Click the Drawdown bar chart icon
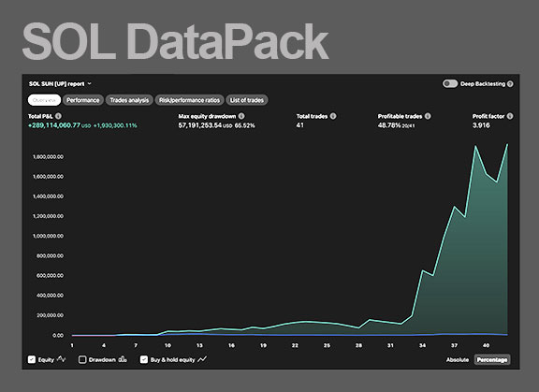 point(123,359)
